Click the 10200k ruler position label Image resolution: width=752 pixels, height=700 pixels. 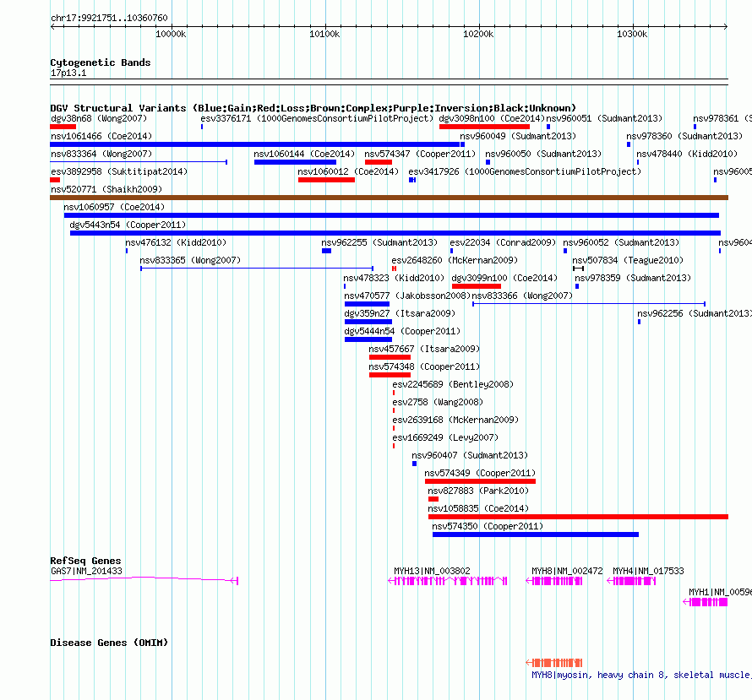tap(478, 34)
